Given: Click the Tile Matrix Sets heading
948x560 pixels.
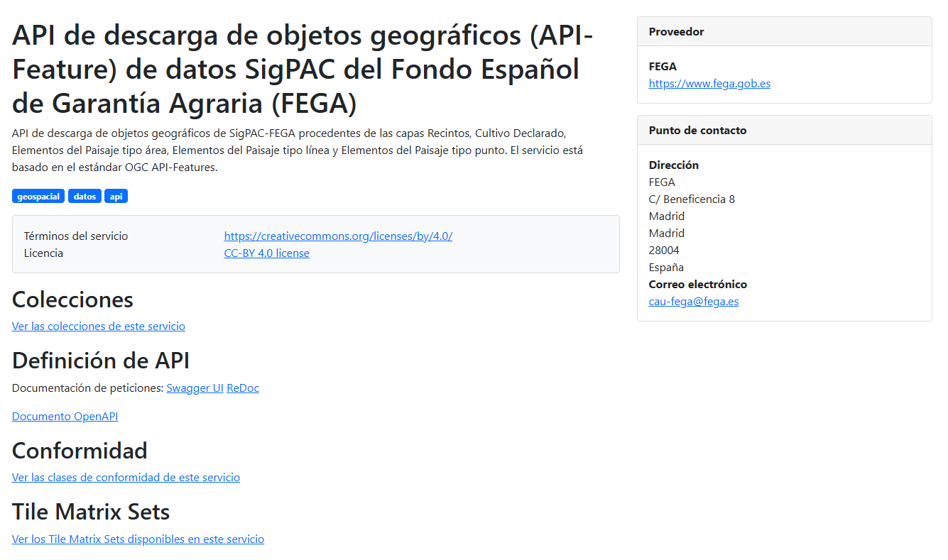Looking at the screenshot, I should (91, 512).
